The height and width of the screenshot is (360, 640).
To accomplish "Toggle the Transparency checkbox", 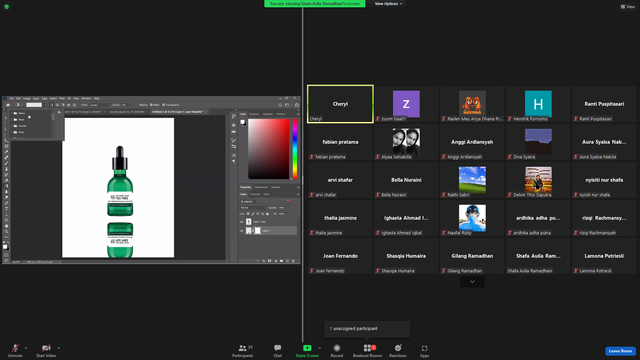I will [x=164, y=105].
